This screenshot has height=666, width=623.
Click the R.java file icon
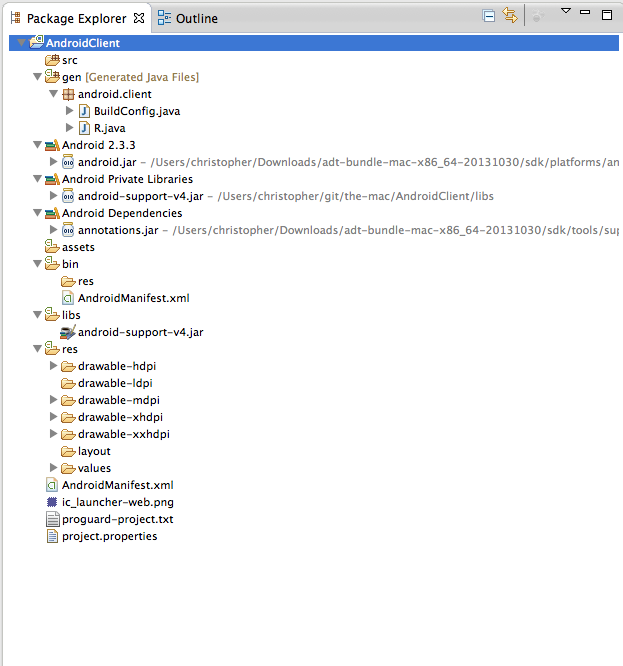pos(85,128)
